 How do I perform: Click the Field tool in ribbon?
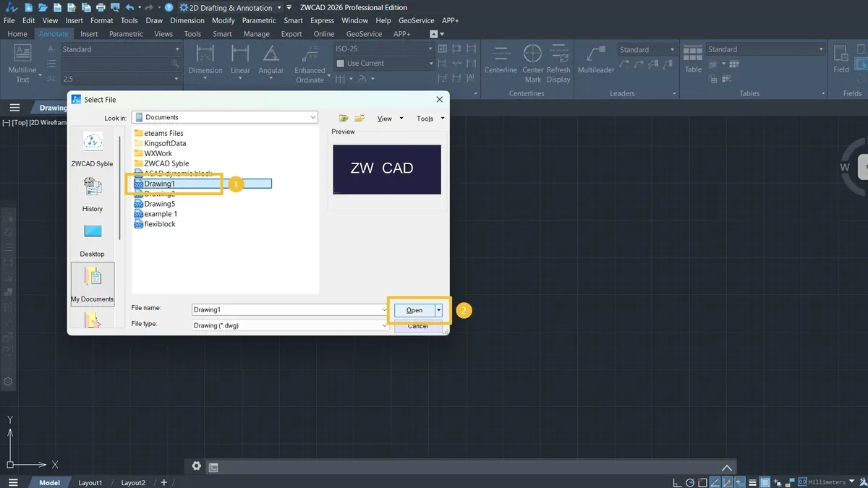click(841, 60)
